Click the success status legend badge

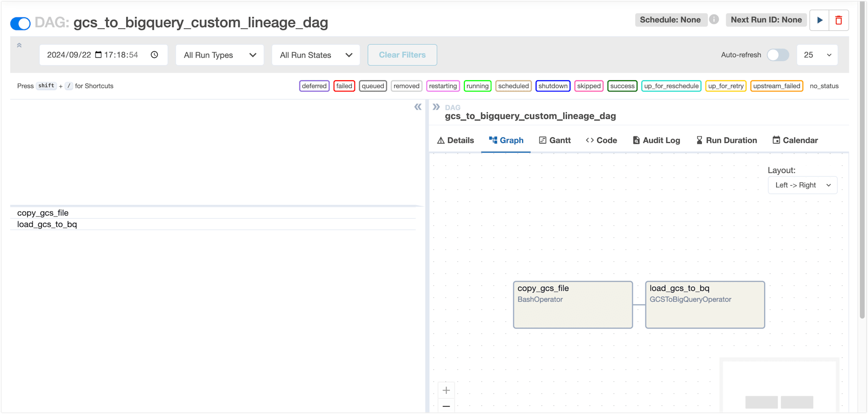pos(622,86)
